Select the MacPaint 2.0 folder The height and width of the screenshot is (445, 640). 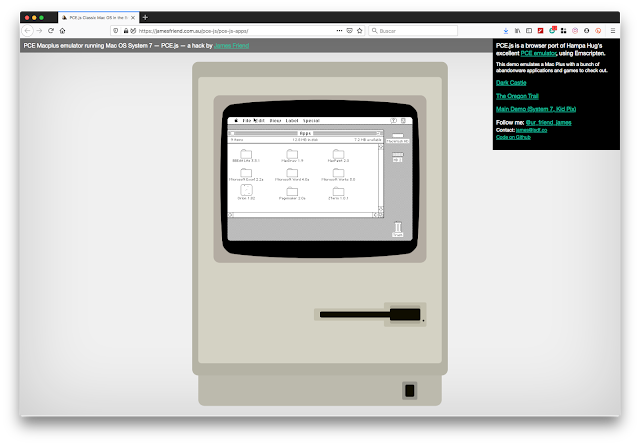pos(338,156)
